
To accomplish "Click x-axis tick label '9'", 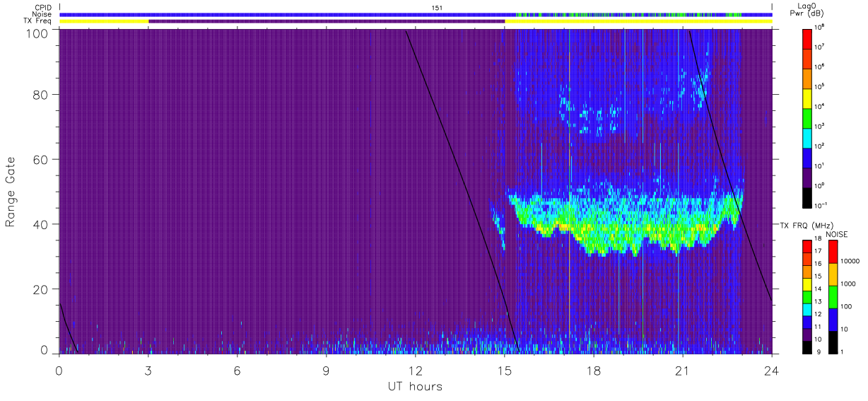I will 326,371.
